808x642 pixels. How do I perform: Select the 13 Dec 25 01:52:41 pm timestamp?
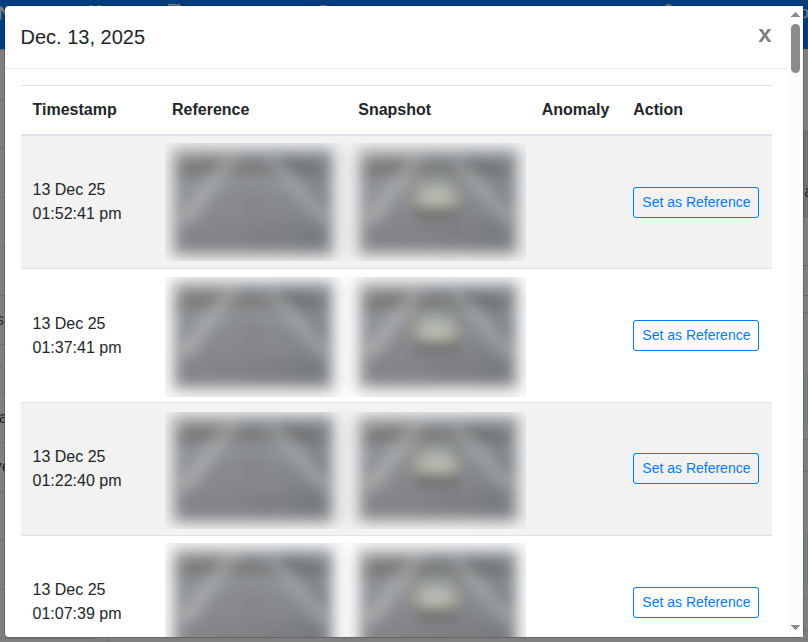click(x=77, y=201)
